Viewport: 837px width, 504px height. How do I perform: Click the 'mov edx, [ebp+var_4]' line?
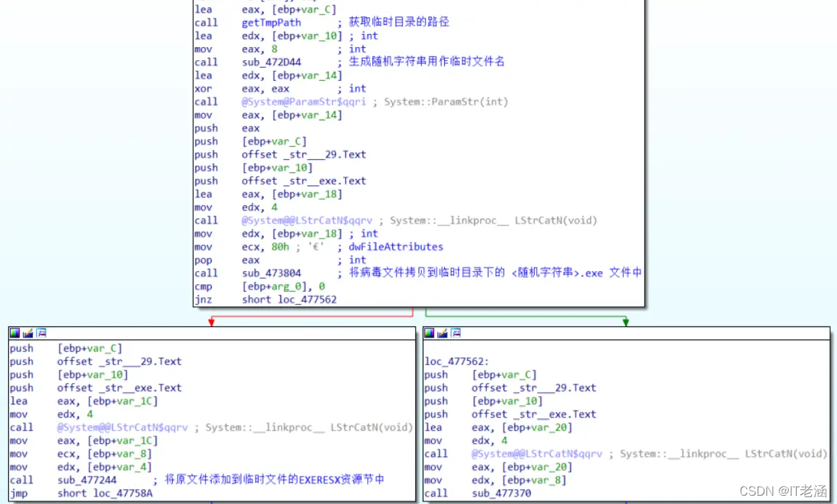[81, 467]
